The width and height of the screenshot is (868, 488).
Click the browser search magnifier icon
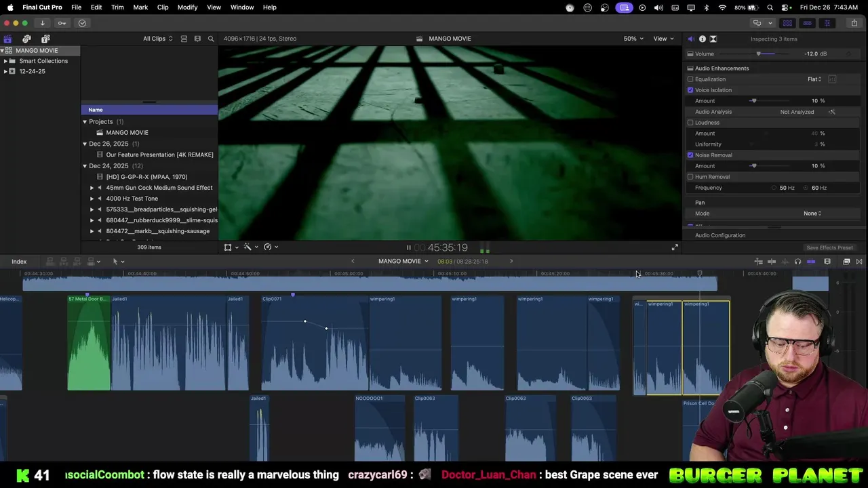(x=211, y=39)
